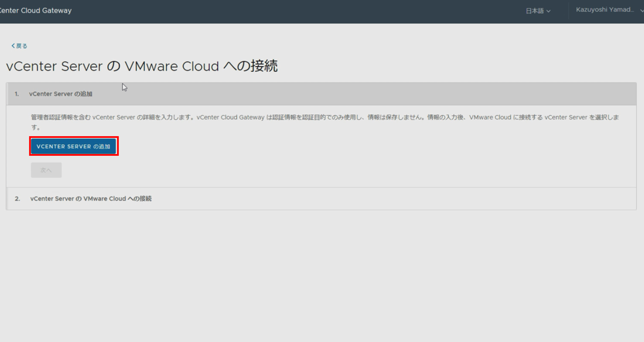Select step 1 vCenter Server の追加 header
This screenshot has height=342, width=644.
(x=321, y=94)
